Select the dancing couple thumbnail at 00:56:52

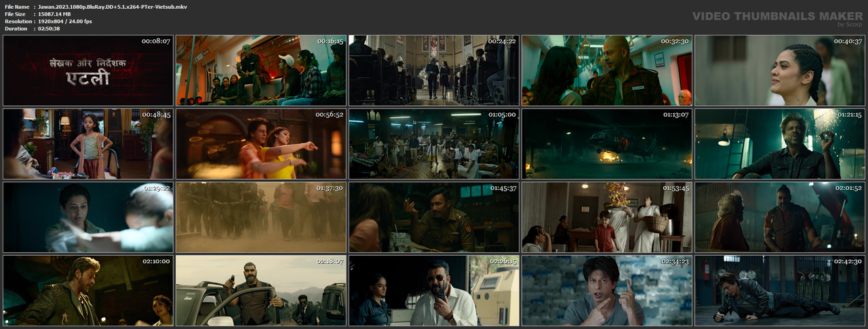[261, 144]
